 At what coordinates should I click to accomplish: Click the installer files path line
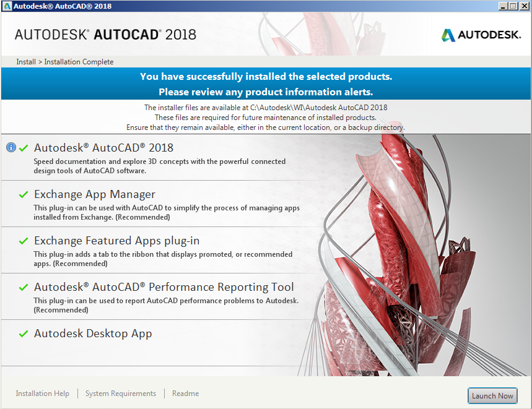[266, 108]
